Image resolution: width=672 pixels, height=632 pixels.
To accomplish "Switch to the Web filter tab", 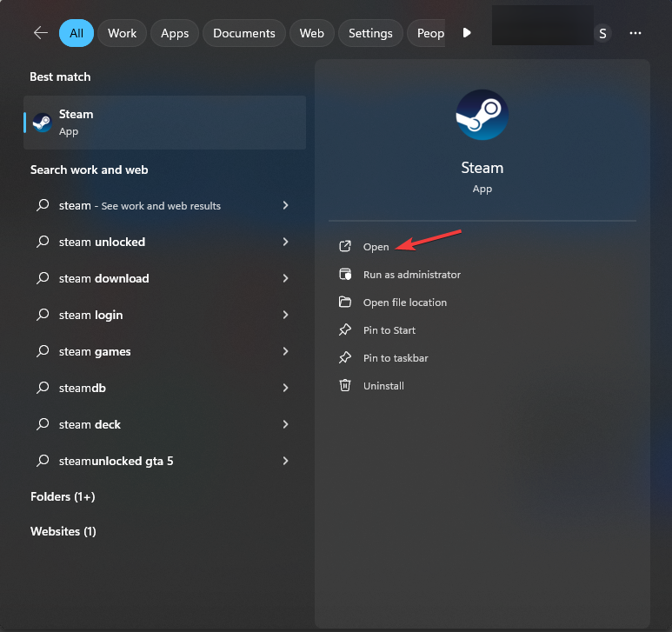I will coord(311,33).
